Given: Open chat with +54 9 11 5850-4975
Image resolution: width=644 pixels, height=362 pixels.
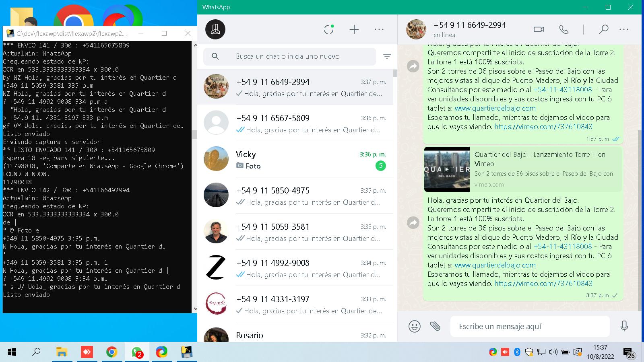Looking at the screenshot, I should (295, 195).
